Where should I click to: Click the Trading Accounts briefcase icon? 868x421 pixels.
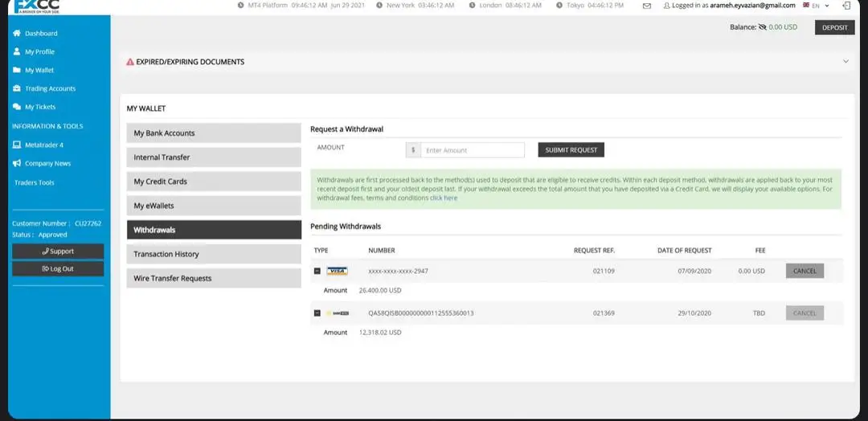(x=17, y=88)
